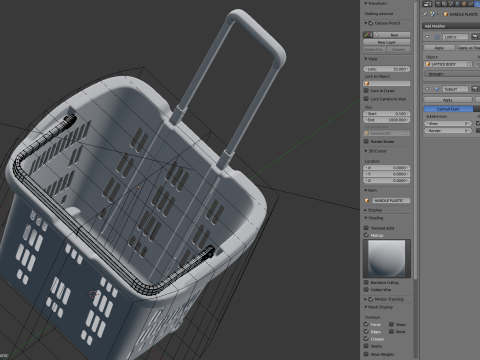Click the pin icon in properties header
Image resolution: width=480 pixels, height=360 pixels.
click(425, 14)
